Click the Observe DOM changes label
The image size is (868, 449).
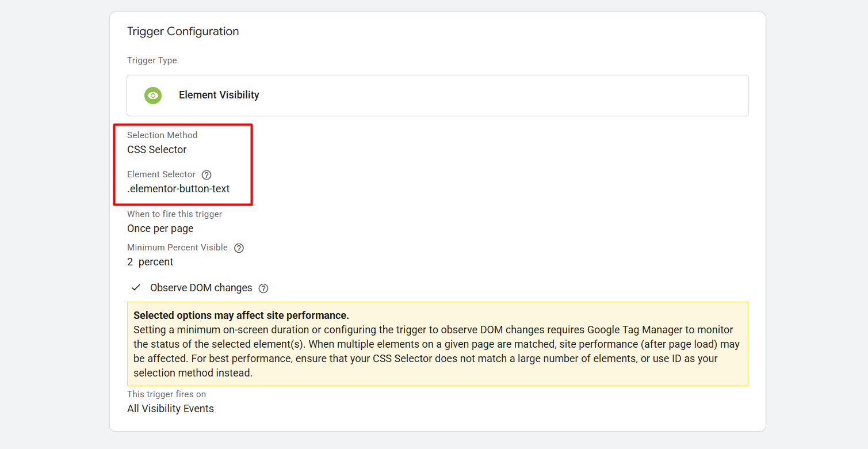point(201,288)
